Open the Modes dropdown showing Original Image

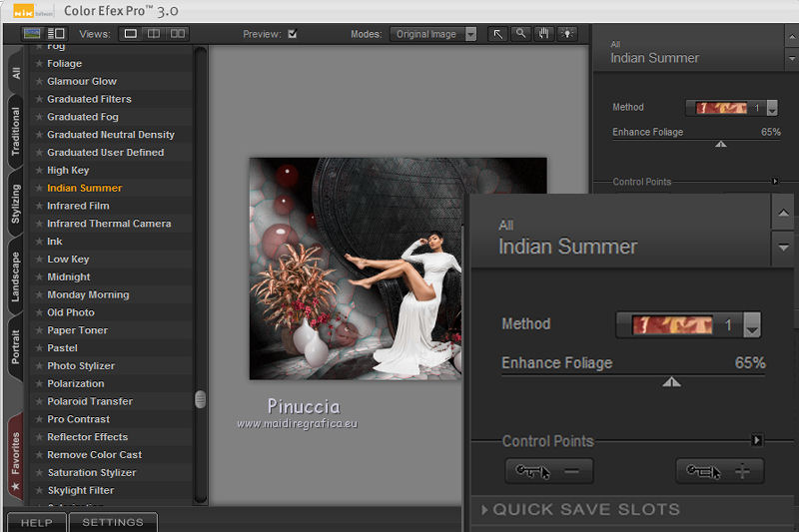click(433, 34)
